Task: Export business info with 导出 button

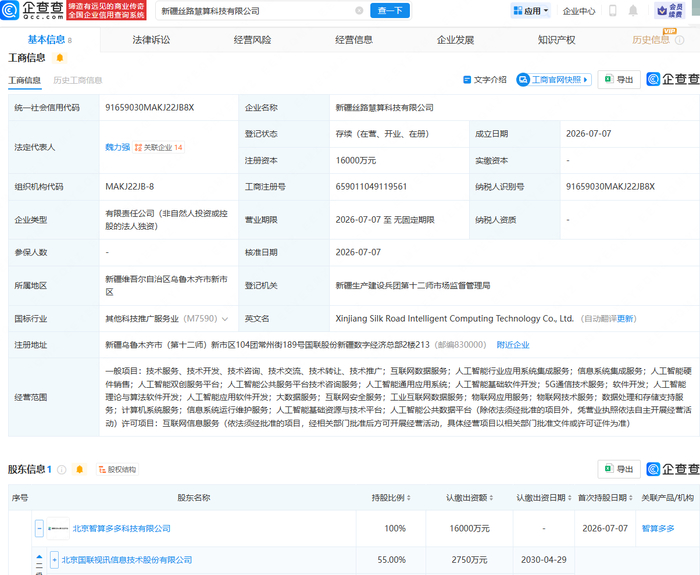Action: [619, 79]
